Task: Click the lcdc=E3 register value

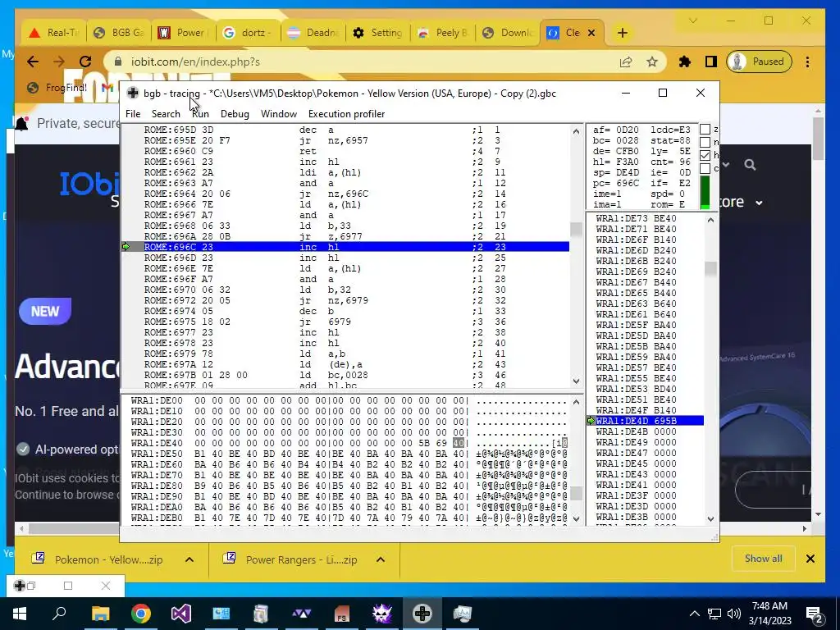Action: 670,130
